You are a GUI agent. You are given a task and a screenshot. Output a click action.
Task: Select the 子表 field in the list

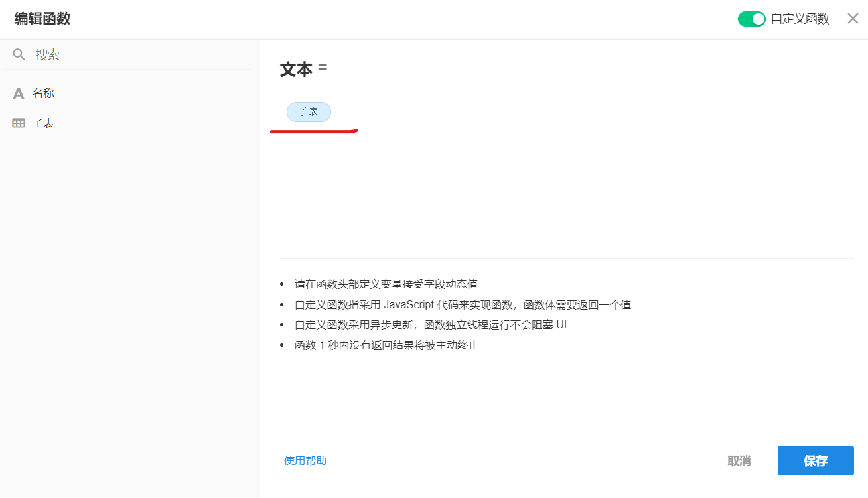(x=44, y=123)
